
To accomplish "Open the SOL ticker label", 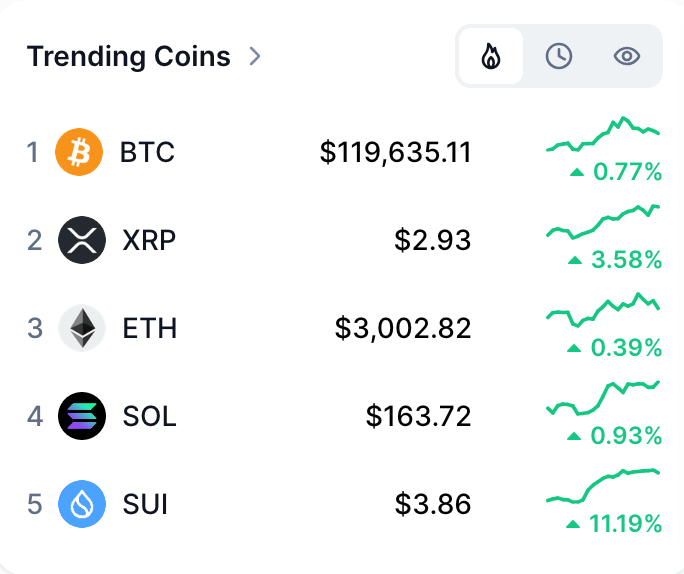I will click(x=150, y=416).
